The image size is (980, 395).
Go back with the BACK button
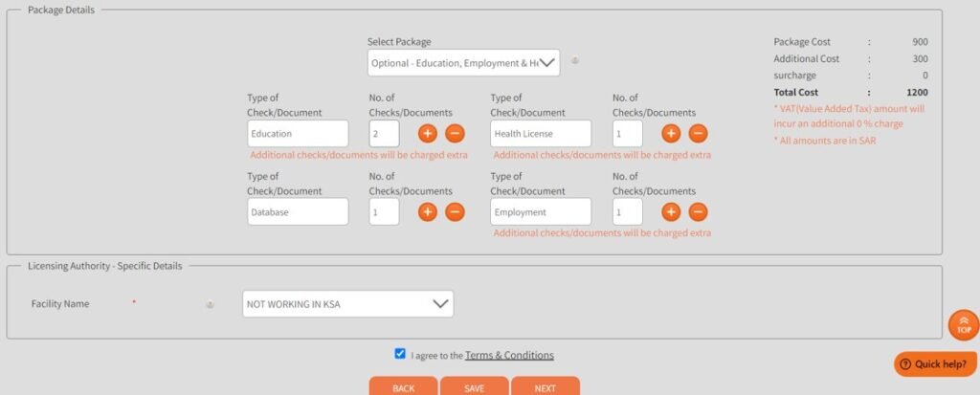tap(404, 387)
